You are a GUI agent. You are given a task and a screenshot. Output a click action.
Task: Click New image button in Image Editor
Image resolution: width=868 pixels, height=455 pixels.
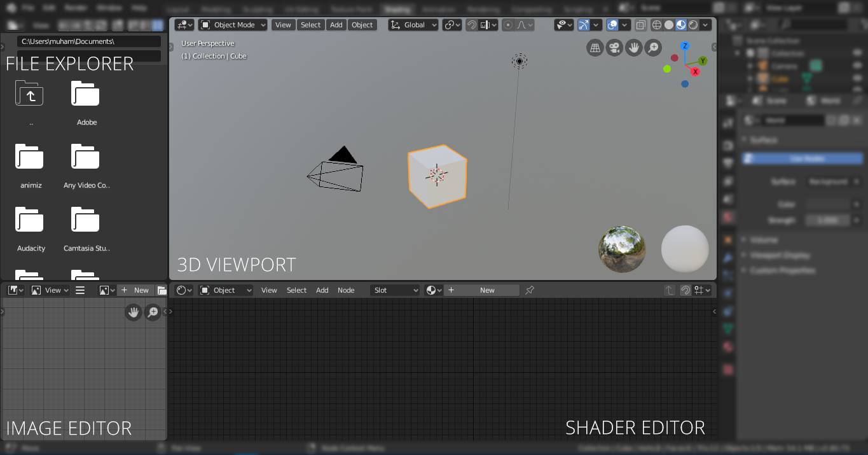(135, 290)
